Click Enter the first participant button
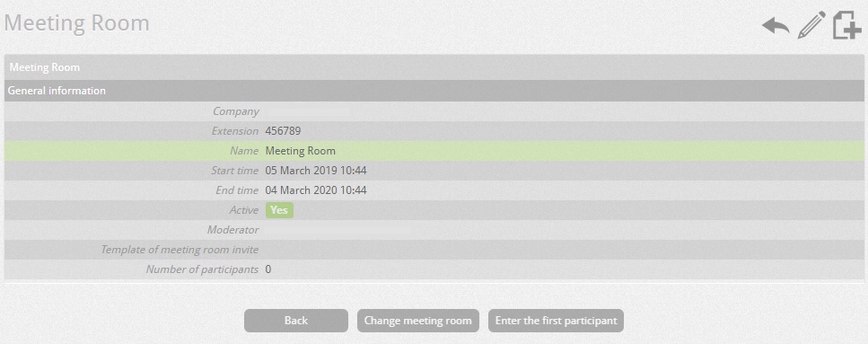This screenshot has width=868, height=344. 556,321
